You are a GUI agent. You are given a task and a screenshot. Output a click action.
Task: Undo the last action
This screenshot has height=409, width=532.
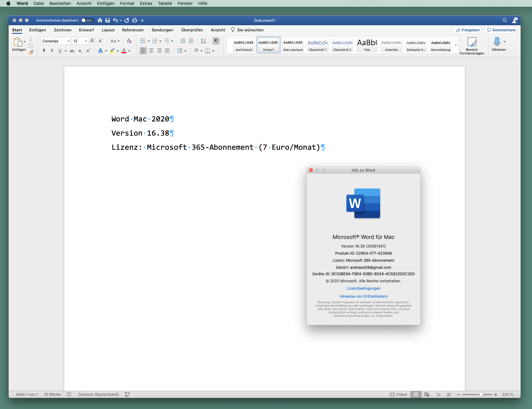click(x=115, y=20)
